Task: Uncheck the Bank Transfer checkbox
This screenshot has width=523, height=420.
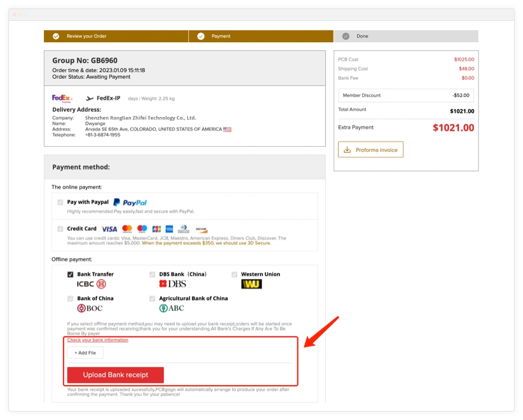Action: point(70,274)
